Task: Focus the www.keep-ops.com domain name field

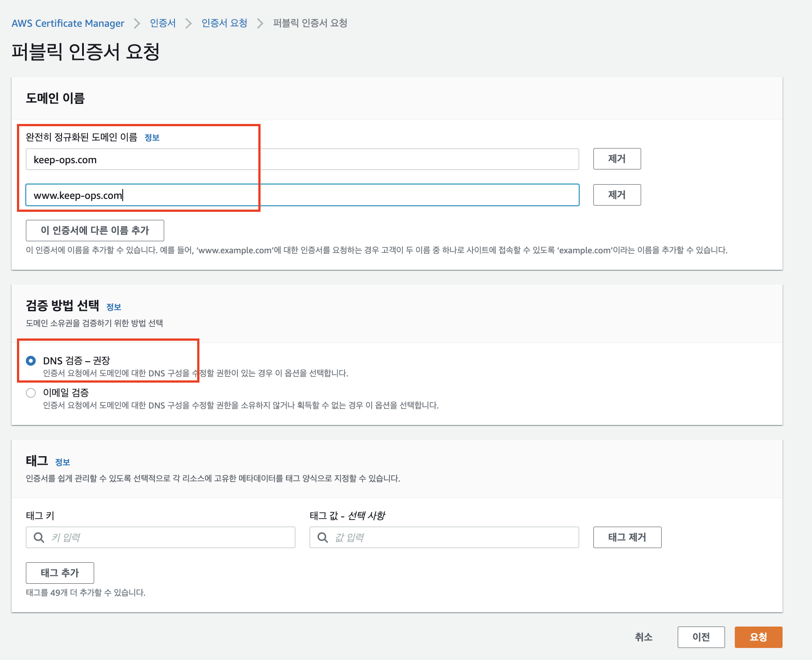Action: pos(302,195)
